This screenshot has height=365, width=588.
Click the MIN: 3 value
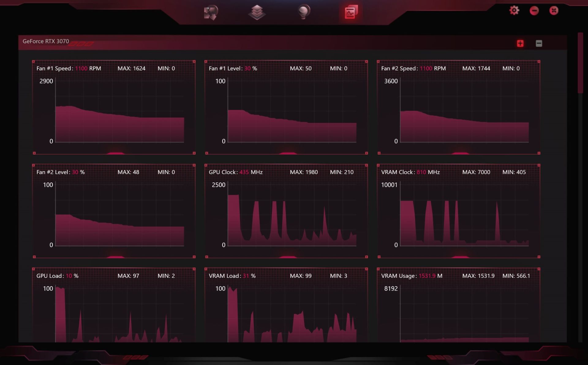click(x=339, y=276)
